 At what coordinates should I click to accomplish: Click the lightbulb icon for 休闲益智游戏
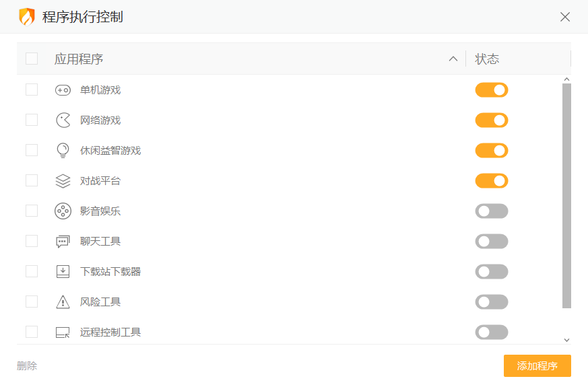click(x=63, y=151)
